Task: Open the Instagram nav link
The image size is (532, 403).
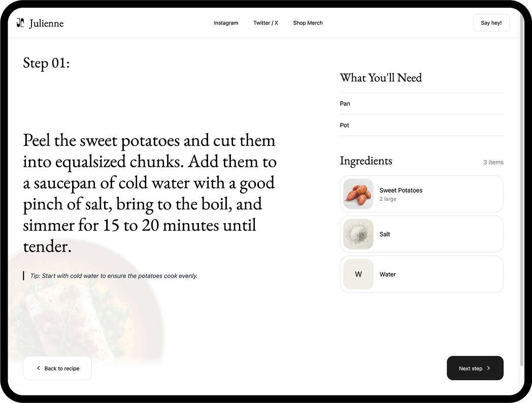Action: [x=226, y=23]
